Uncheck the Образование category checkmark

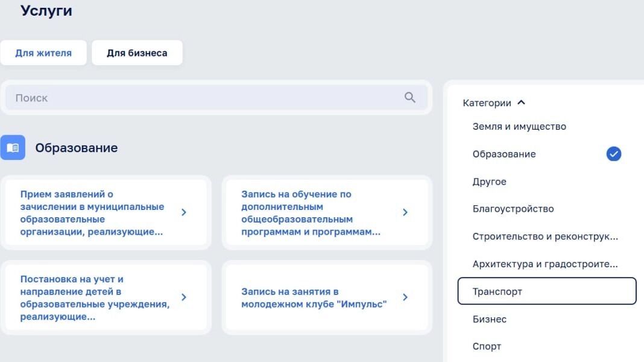coord(613,154)
